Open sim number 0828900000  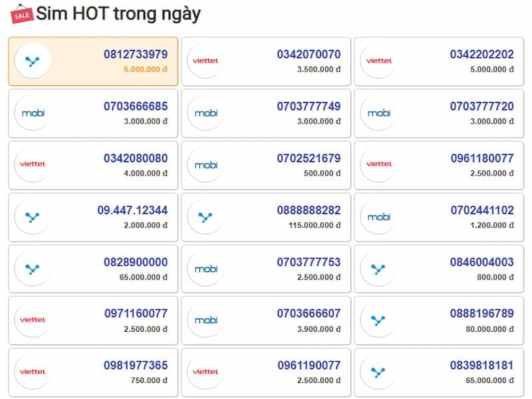coord(136,262)
